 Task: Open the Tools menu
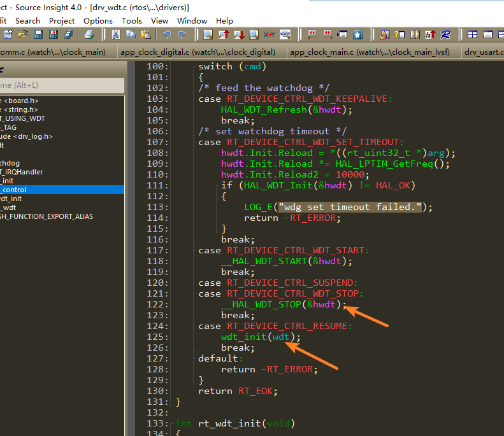tap(132, 21)
